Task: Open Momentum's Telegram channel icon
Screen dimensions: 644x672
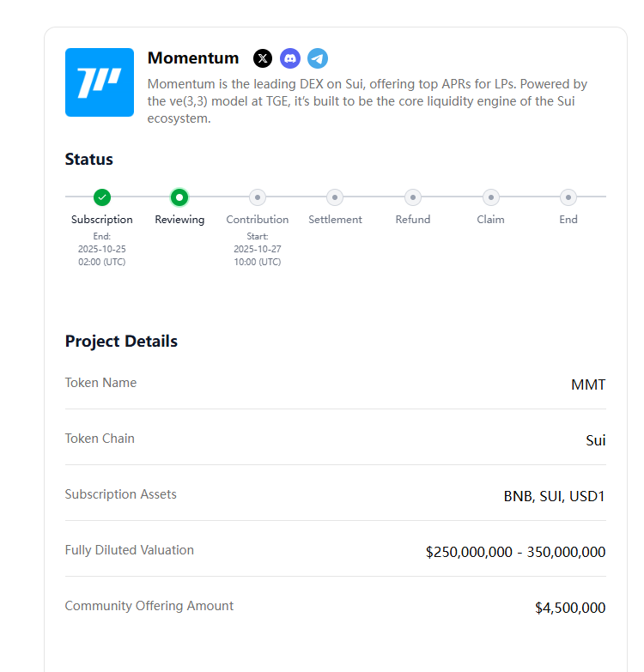Action: [x=318, y=58]
